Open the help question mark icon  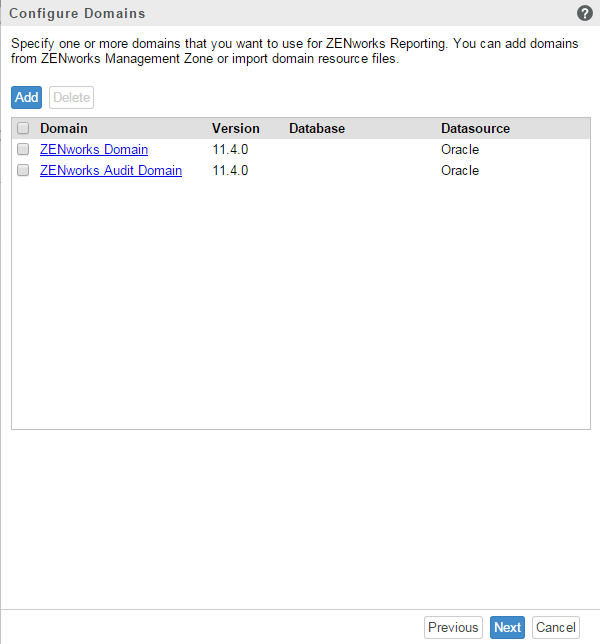click(x=584, y=13)
